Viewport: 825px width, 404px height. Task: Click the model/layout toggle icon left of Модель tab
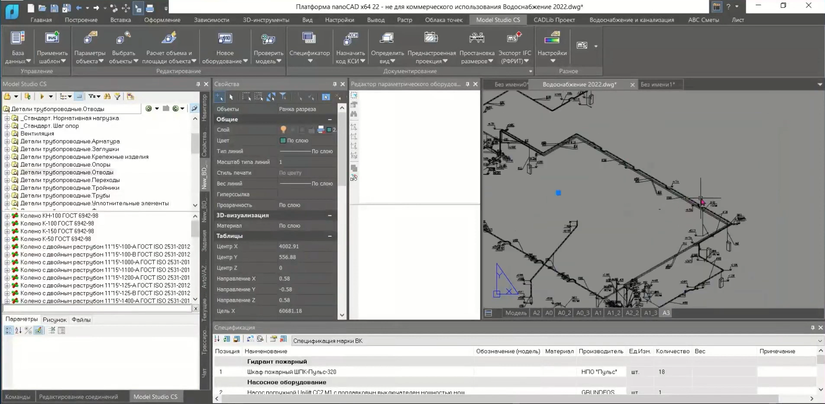(488, 313)
